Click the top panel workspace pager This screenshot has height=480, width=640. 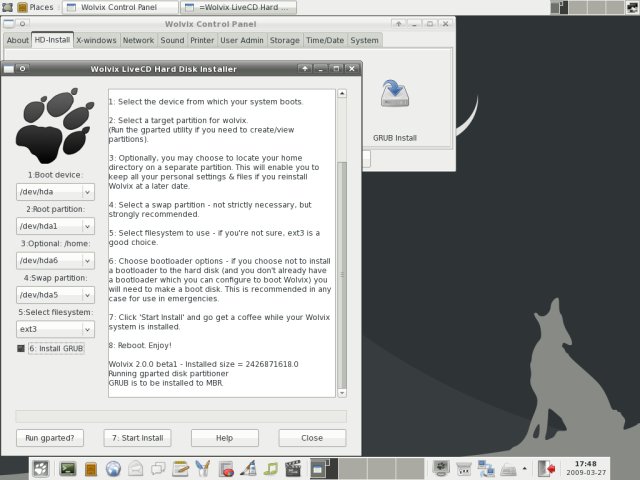(587, 7)
